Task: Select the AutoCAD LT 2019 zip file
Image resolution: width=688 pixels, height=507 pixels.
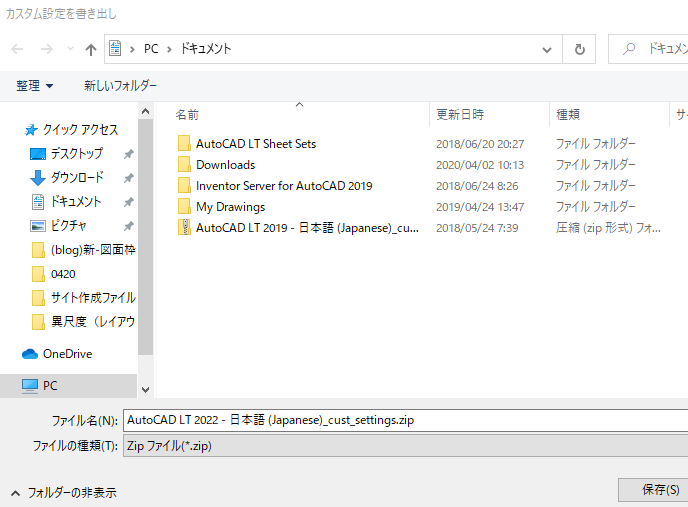Action: tap(307, 228)
